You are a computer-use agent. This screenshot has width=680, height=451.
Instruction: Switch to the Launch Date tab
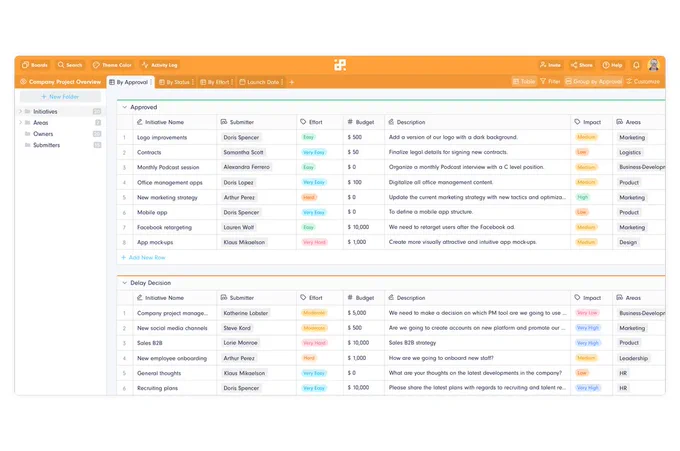tap(259, 82)
